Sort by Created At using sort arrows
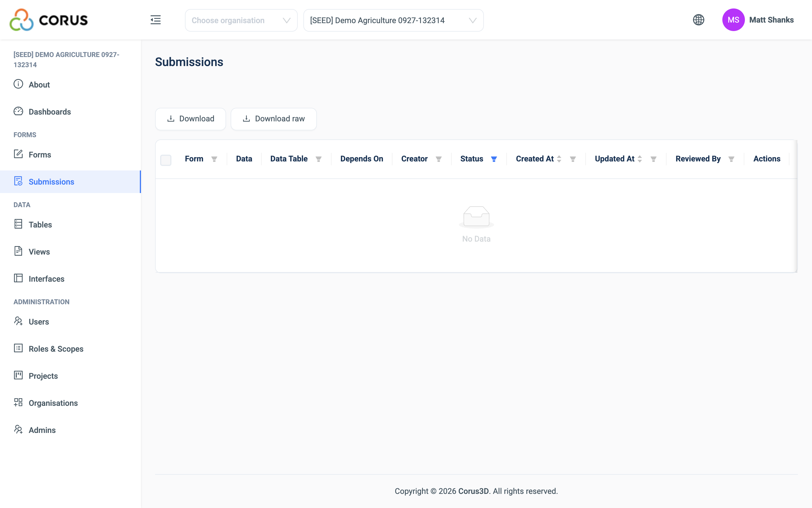This screenshot has height=508, width=812. click(559, 159)
